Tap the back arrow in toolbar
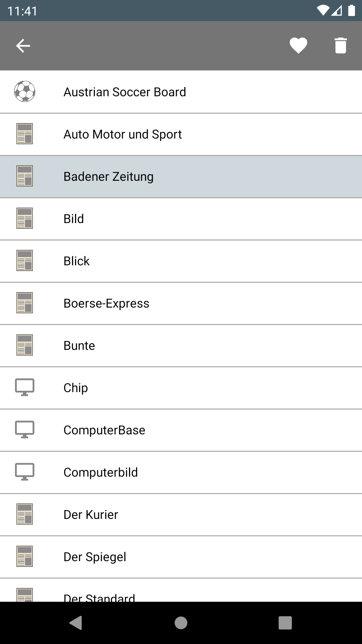 [x=23, y=46]
